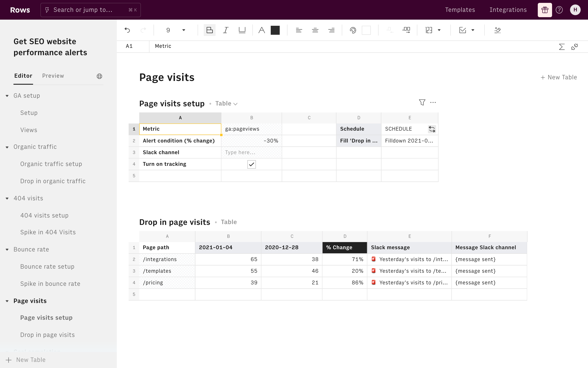This screenshot has width=588, height=368.
Task: Open the checkbox type dropdown arrow
Action: coord(473,30)
